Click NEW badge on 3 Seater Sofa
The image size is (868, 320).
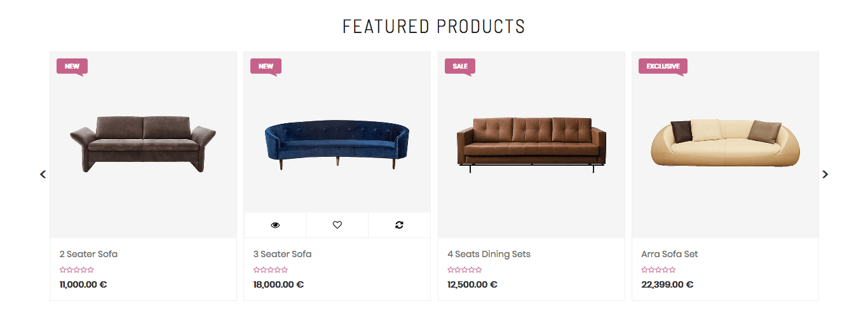[266, 66]
